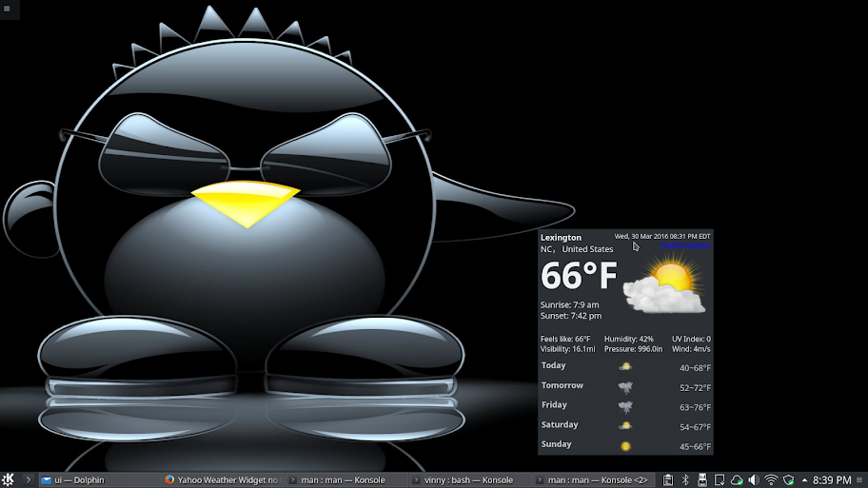Switch to the first man : man — Konsole task

point(346,479)
